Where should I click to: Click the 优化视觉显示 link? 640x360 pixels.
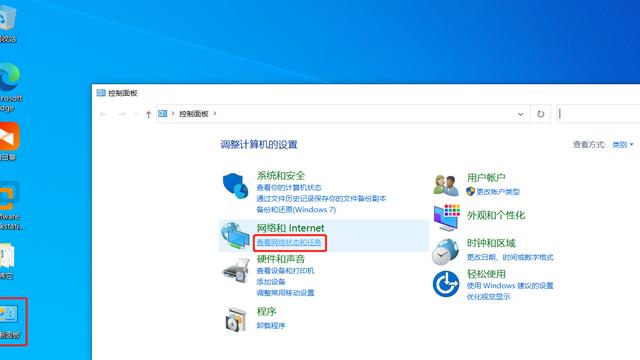click(x=489, y=296)
